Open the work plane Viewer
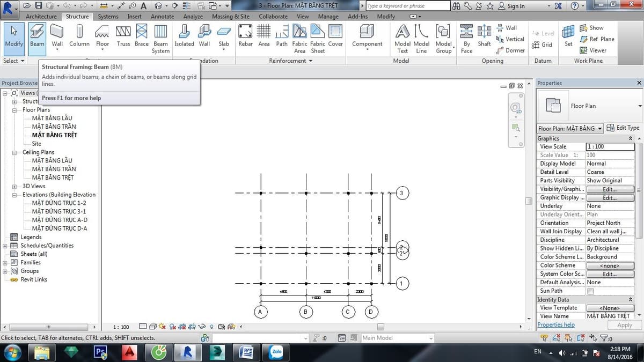 (x=593, y=50)
